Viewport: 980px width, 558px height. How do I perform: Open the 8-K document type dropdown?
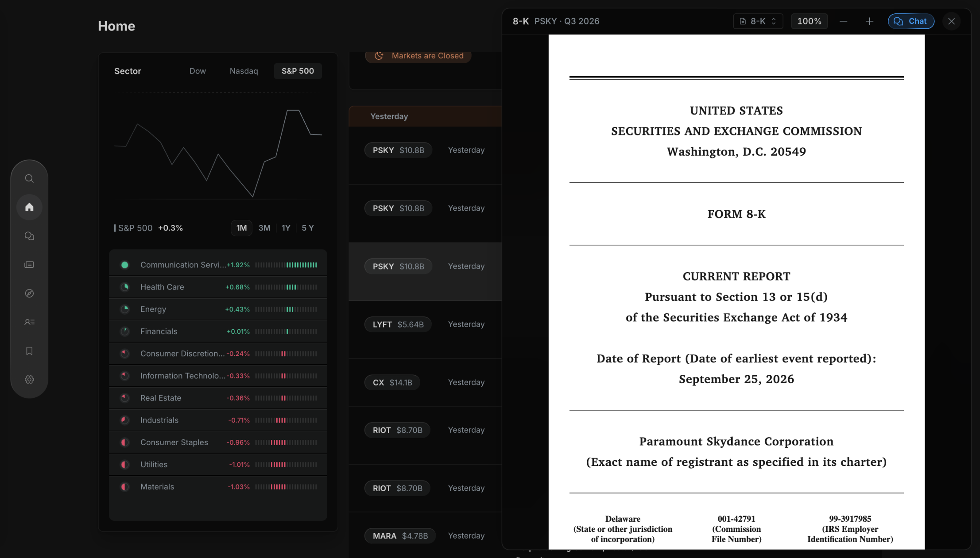(758, 21)
